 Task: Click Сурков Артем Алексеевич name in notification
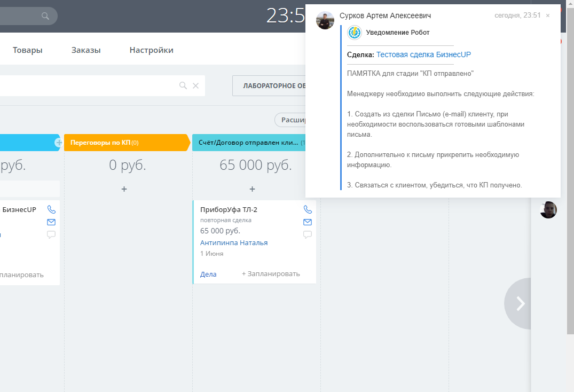(x=385, y=15)
